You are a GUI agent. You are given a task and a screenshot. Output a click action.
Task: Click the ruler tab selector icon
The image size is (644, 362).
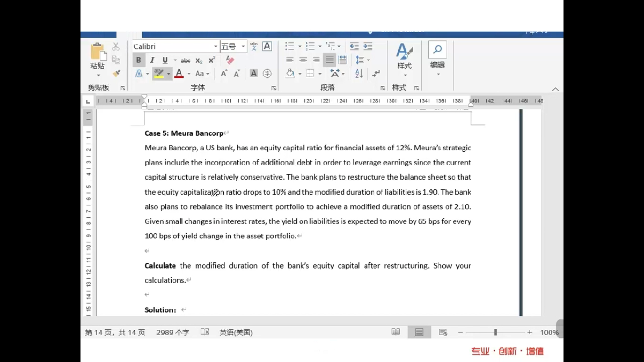click(x=88, y=101)
